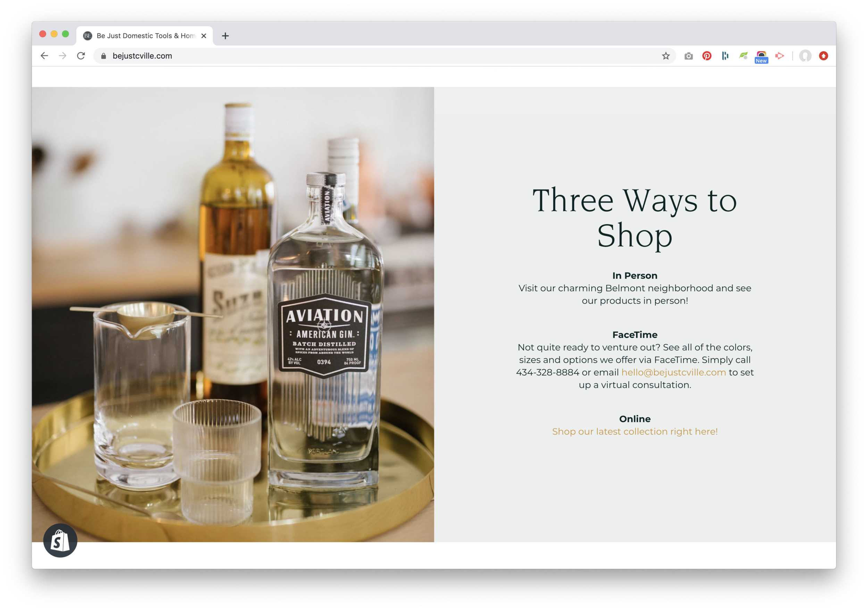The width and height of the screenshot is (868, 611).
Task: Click the 'FaceTime' subheading
Action: (x=635, y=335)
